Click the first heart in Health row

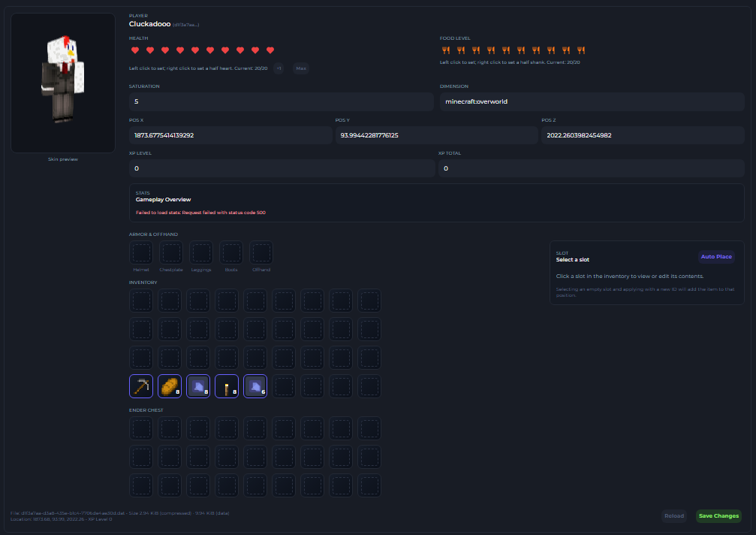tap(135, 50)
